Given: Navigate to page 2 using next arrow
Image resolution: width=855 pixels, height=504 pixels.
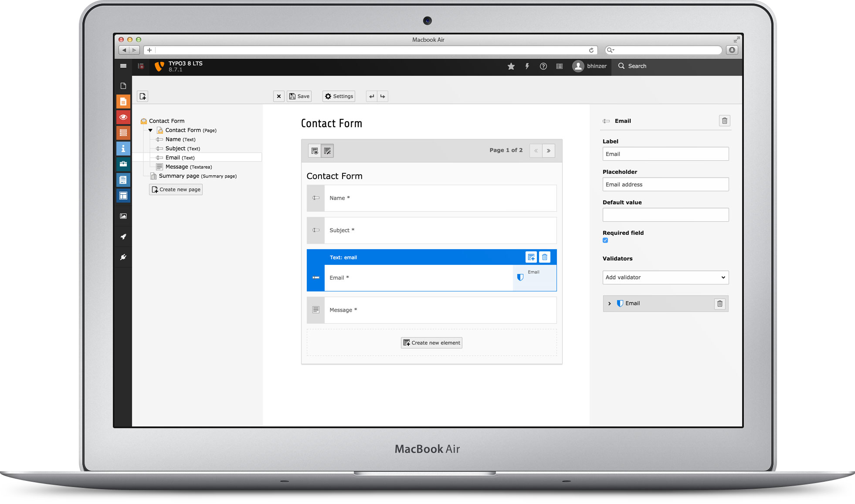Looking at the screenshot, I should (x=550, y=151).
